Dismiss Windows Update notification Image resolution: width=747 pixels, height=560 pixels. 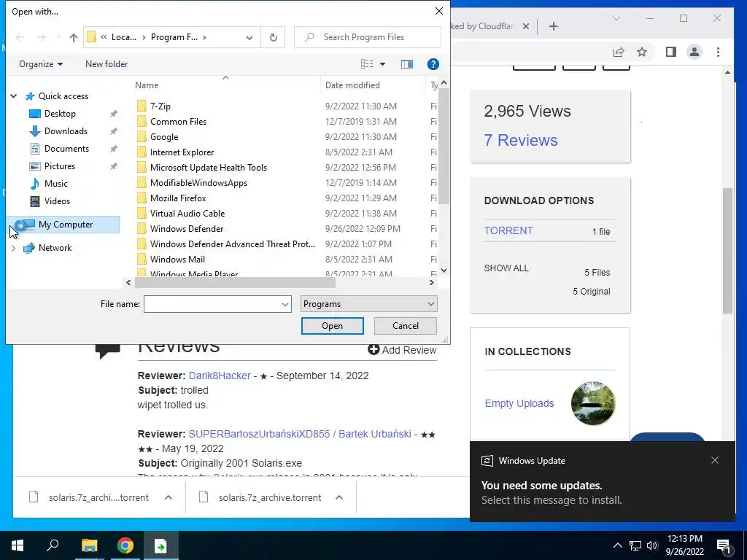coord(715,460)
